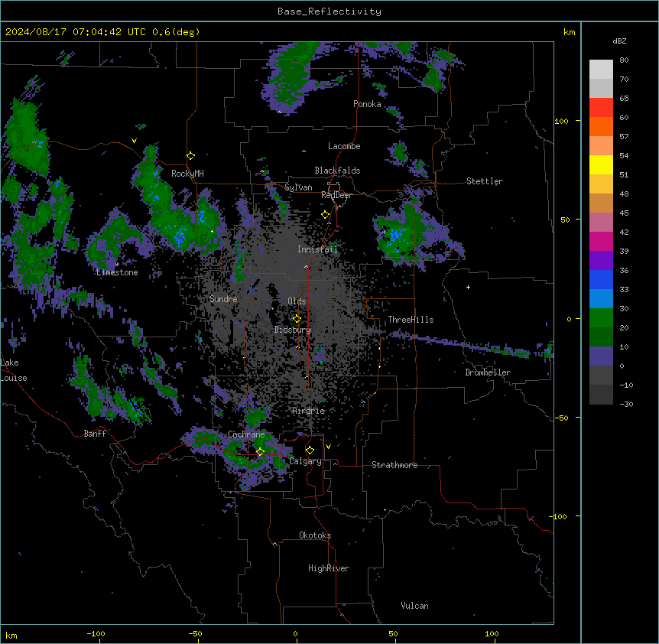The width and height of the screenshot is (659, 644).
Task: Click the Drumheller label
Action: click(x=488, y=372)
